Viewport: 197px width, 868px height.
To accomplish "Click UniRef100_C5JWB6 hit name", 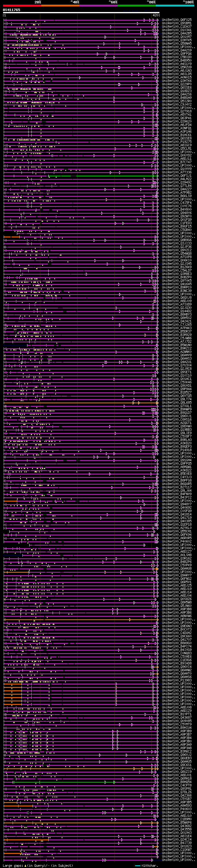I will [x=177, y=338].
